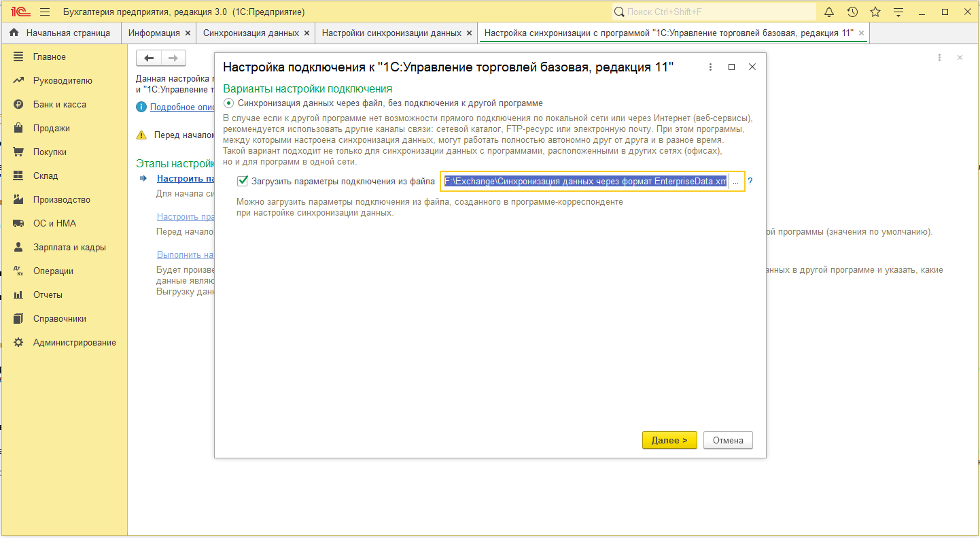Open the Главное section
This screenshot has width=980, height=538.
click(65, 57)
